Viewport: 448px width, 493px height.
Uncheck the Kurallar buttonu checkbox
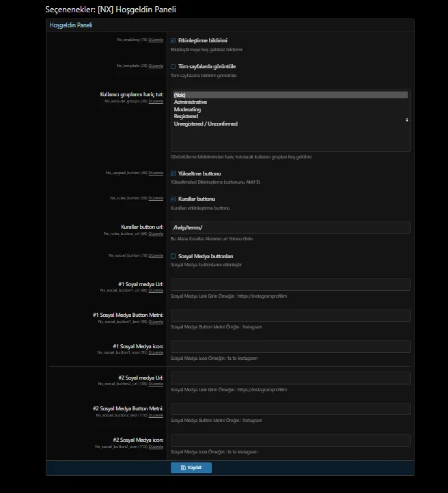(173, 199)
